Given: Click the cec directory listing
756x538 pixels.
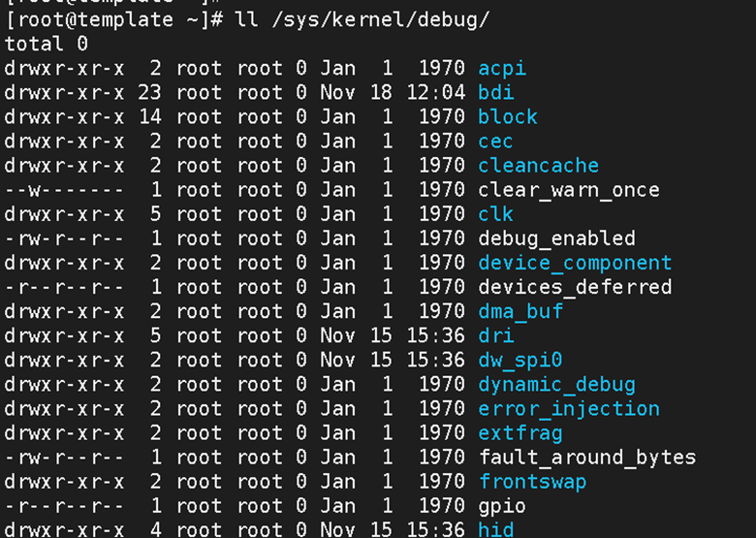Looking at the screenshot, I should point(495,142).
